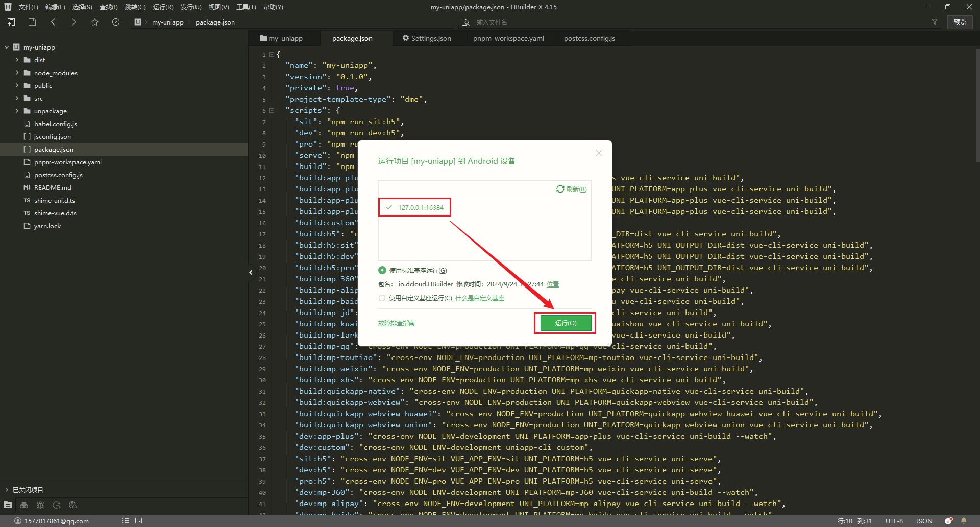This screenshot has height=527, width=980.
Task: Click the green 运行(O) button
Action: (x=566, y=323)
